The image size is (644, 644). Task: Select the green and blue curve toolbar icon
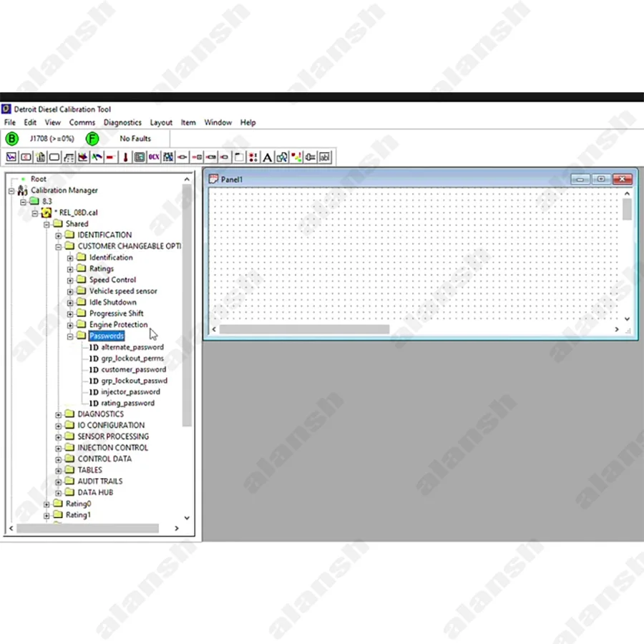[97, 157]
